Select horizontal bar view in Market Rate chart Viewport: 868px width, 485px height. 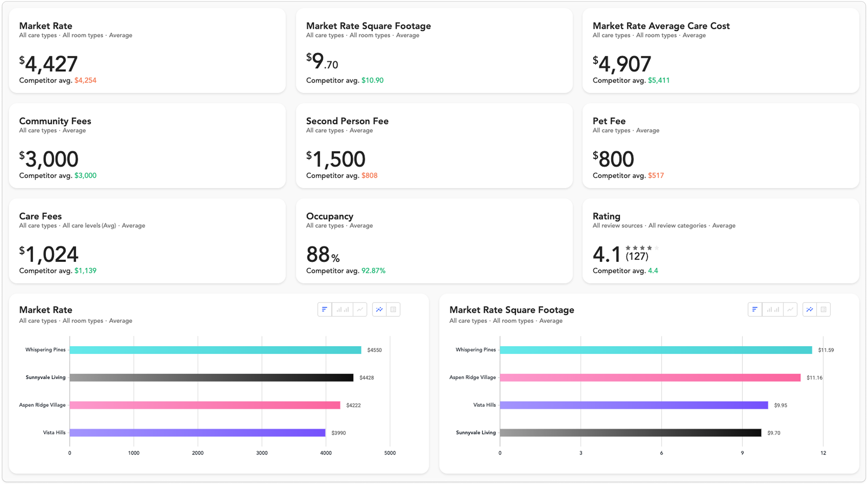(324, 310)
